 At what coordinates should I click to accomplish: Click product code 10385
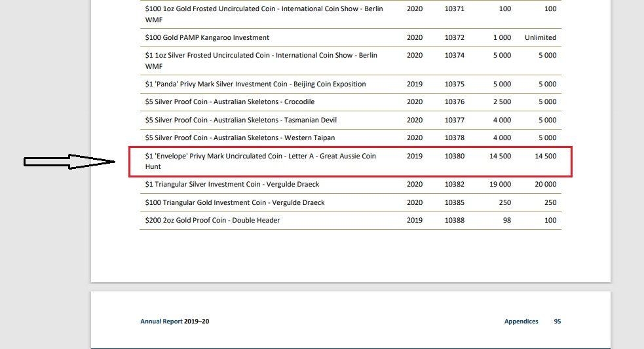(x=455, y=202)
